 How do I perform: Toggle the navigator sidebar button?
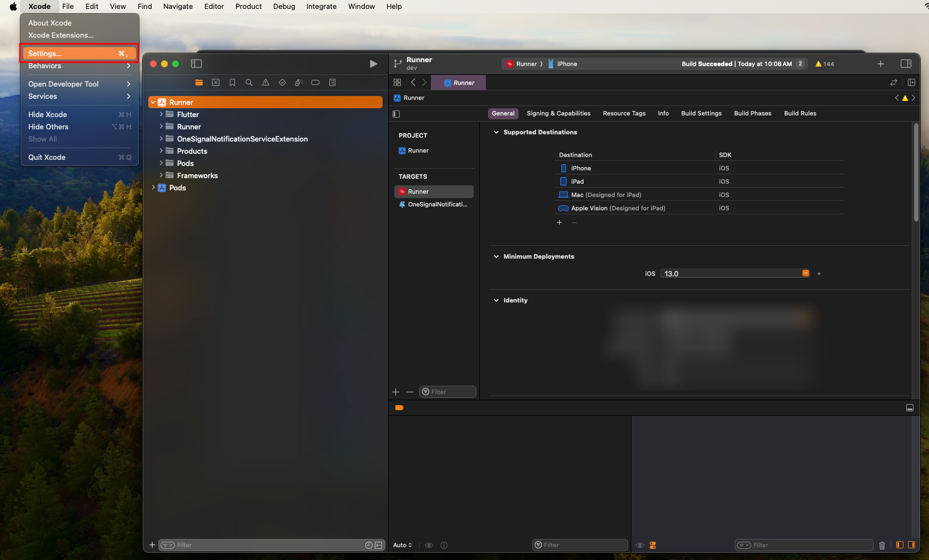point(196,64)
